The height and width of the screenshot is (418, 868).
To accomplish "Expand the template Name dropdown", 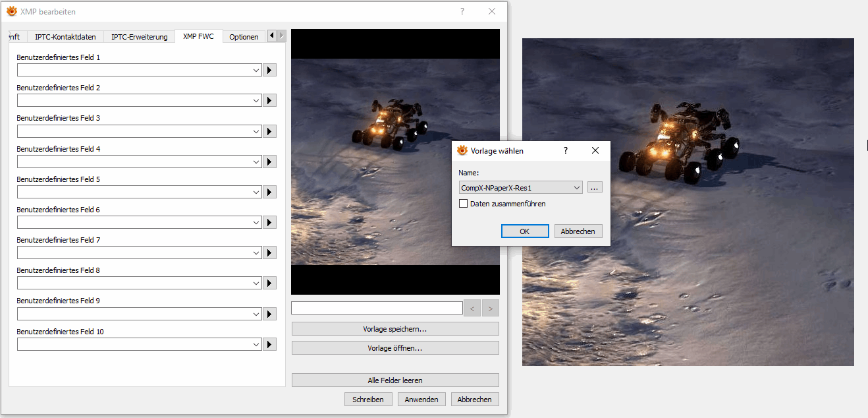I will click(577, 188).
